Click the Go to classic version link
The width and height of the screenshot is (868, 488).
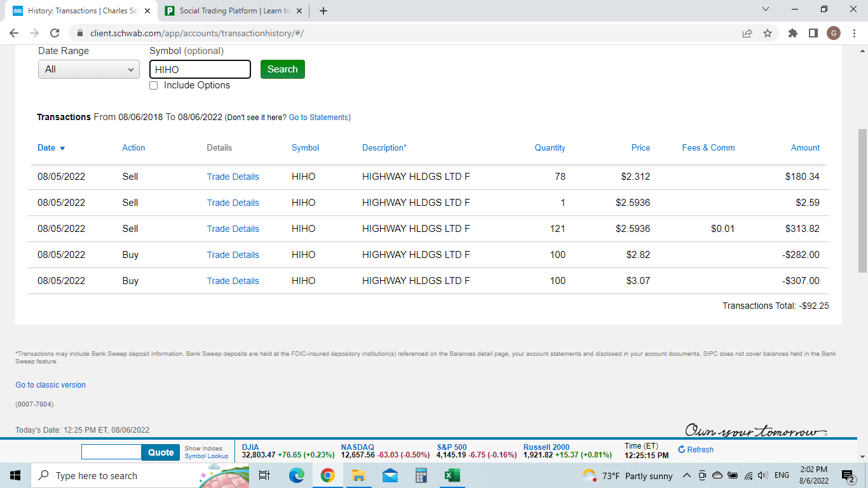click(50, 385)
